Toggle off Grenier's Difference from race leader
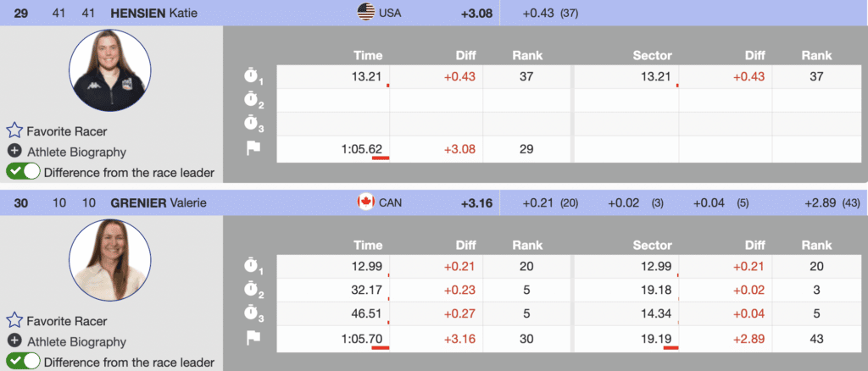 [x=23, y=362]
